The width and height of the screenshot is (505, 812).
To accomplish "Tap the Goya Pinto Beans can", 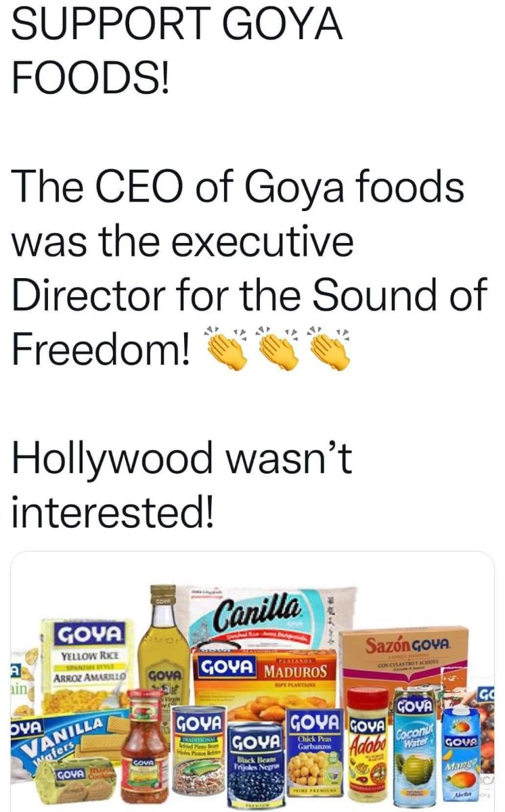I will point(198,751).
